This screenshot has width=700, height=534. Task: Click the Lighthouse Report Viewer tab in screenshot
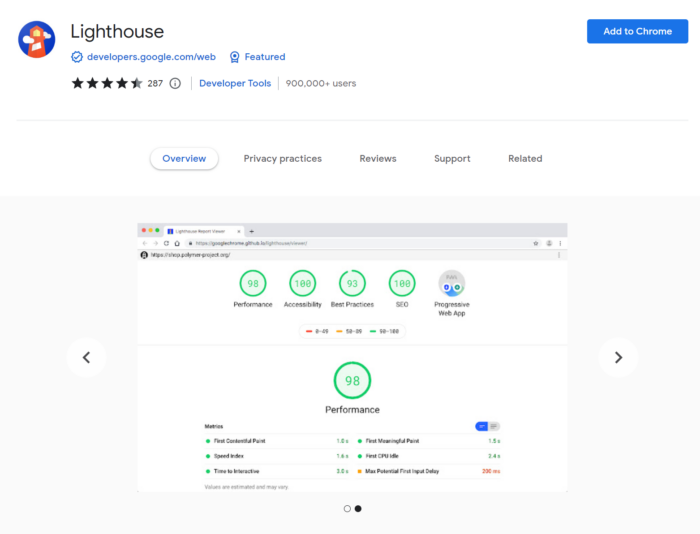click(x=204, y=231)
